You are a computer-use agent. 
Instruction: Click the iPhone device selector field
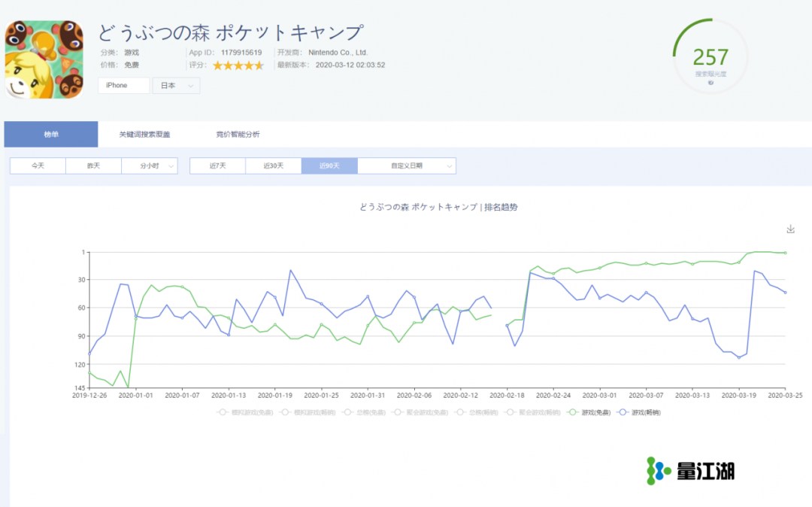point(123,85)
